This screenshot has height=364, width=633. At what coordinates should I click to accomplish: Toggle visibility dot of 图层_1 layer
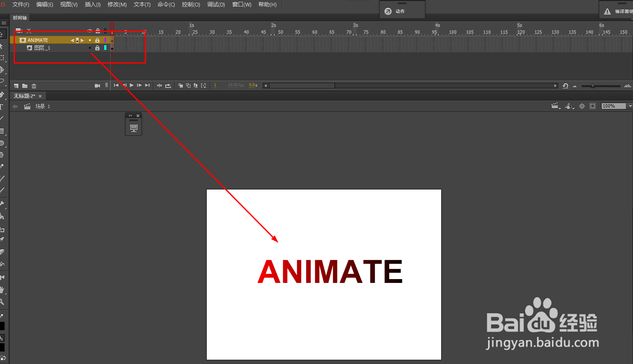pyautogui.click(x=90, y=48)
